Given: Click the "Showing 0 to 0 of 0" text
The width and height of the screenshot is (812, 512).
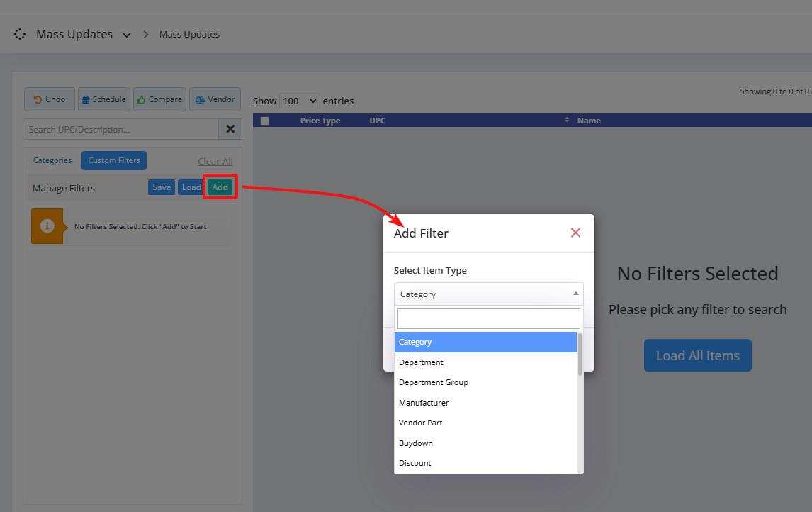Looking at the screenshot, I should (x=775, y=91).
